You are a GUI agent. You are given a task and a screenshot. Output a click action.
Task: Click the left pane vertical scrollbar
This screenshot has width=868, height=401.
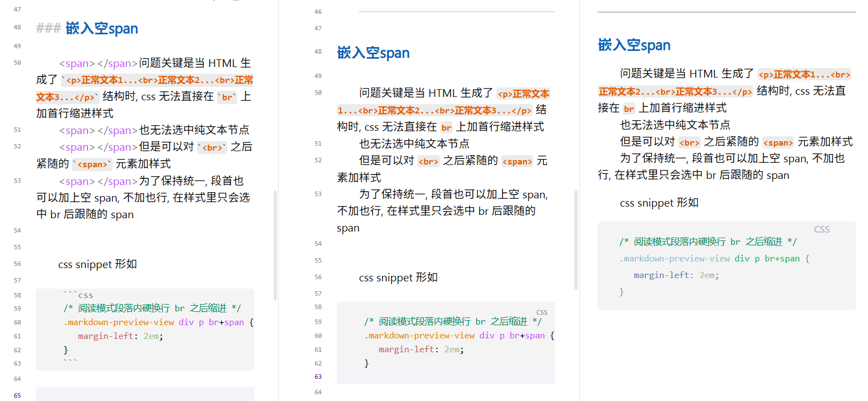click(x=275, y=245)
